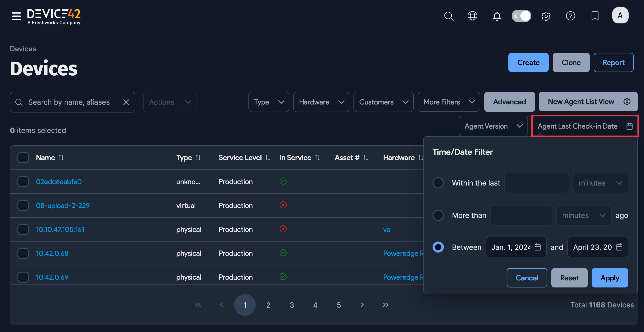The image size is (644, 332).
Task: Open the globe language icon
Action: 472,16
